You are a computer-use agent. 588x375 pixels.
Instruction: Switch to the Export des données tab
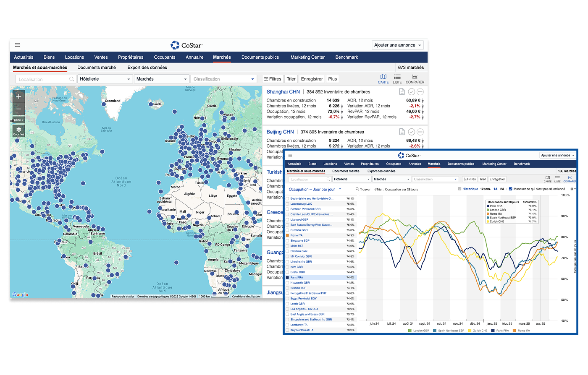coord(147,68)
